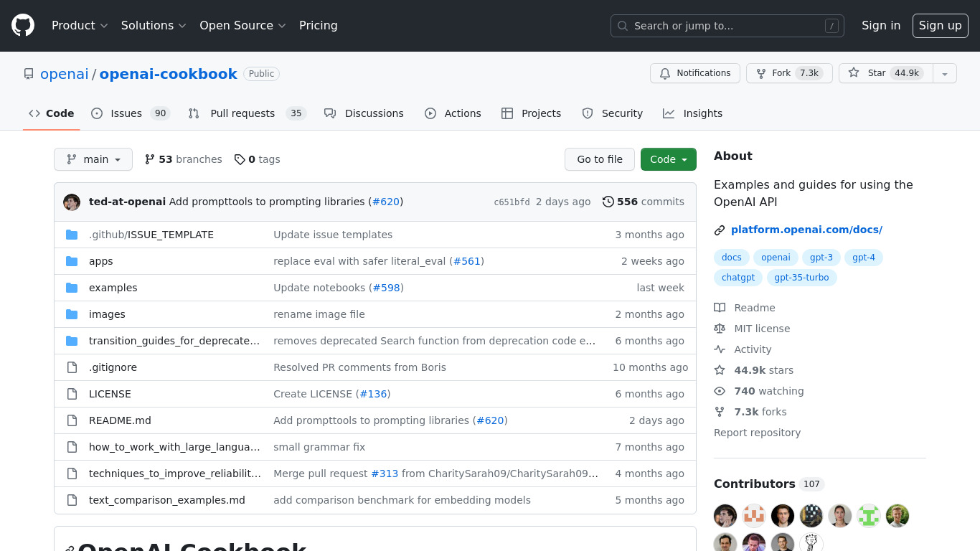Click the history clock icon by commits
Screen dimensions: 980x551
click(608, 202)
